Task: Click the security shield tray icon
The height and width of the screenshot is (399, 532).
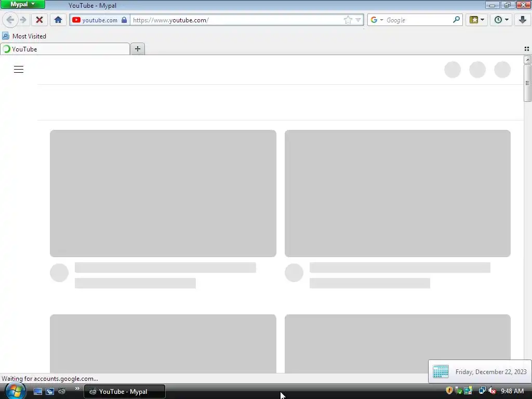Action: point(449,391)
